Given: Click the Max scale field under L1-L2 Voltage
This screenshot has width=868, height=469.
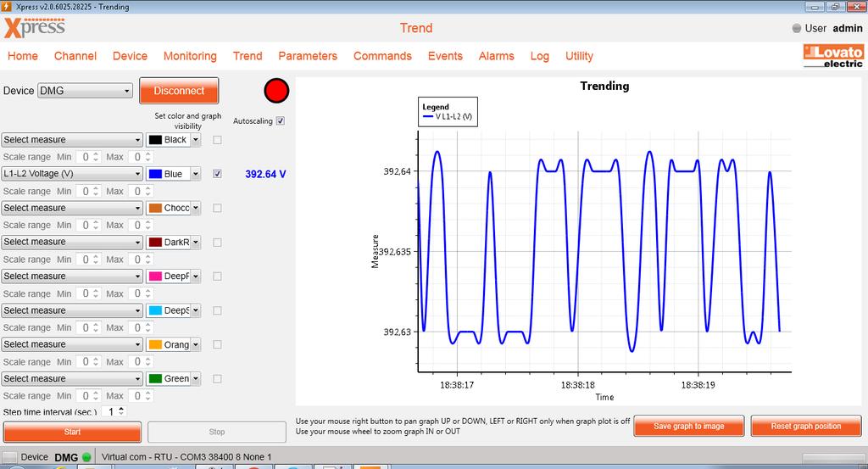Looking at the screenshot, I should [140, 191].
